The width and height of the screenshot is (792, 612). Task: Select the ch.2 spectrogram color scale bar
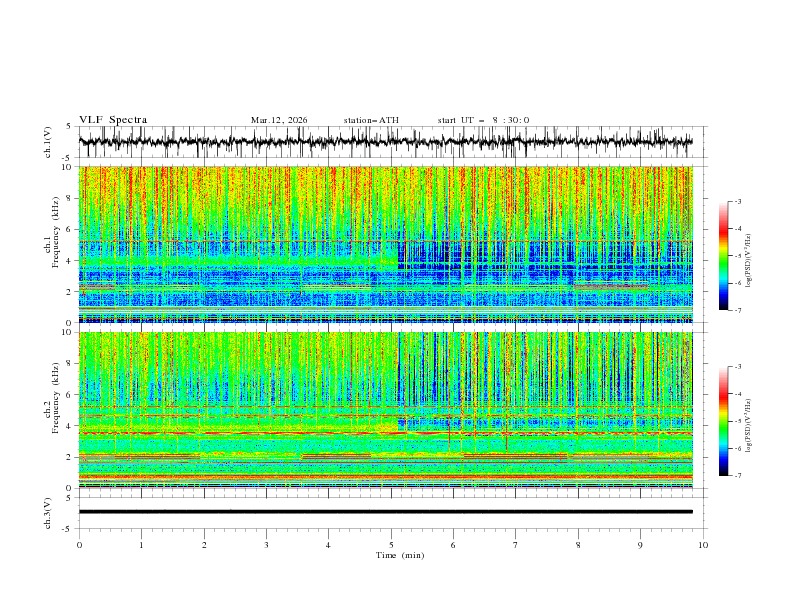pyautogui.click(x=723, y=421)
